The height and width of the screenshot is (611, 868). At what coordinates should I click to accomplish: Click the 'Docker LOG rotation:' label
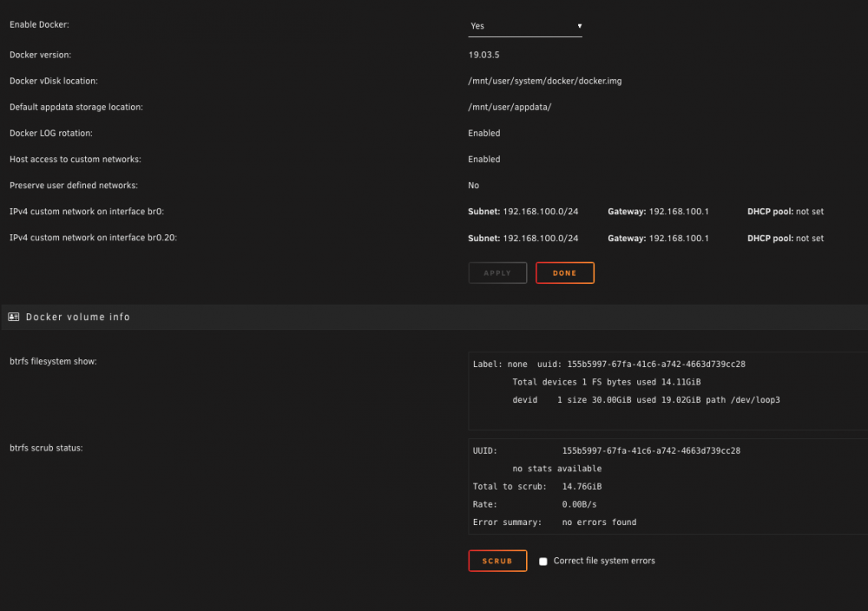51,133
